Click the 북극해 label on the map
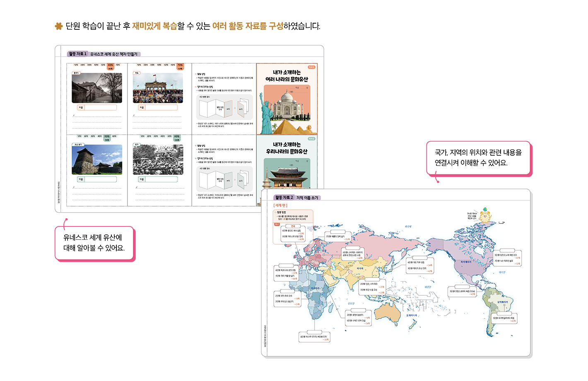 click(x=408, y=227)
